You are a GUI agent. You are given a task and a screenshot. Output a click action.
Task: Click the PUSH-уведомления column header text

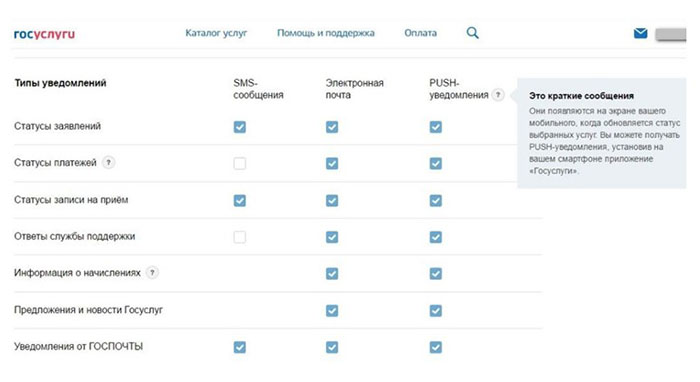459,89
